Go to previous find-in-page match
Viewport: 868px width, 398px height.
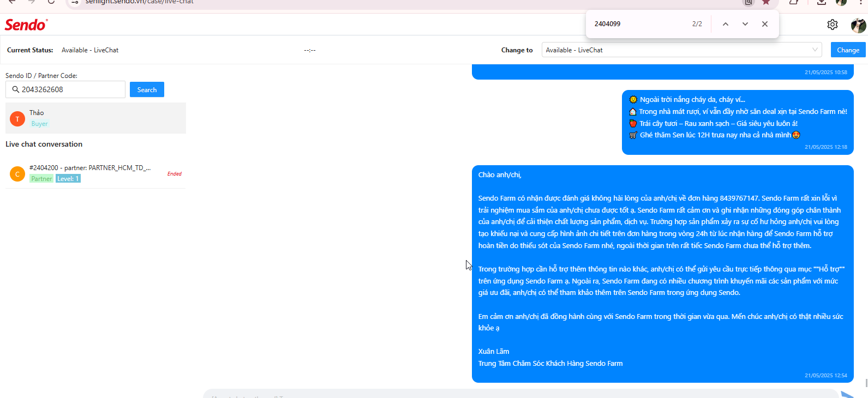(725, 24)
